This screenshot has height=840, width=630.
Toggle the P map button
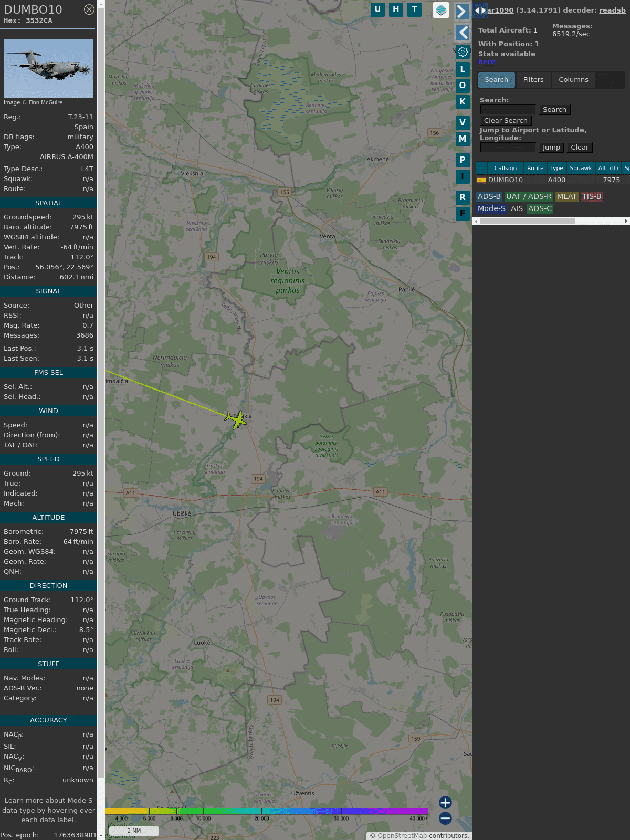click(463, 160)
